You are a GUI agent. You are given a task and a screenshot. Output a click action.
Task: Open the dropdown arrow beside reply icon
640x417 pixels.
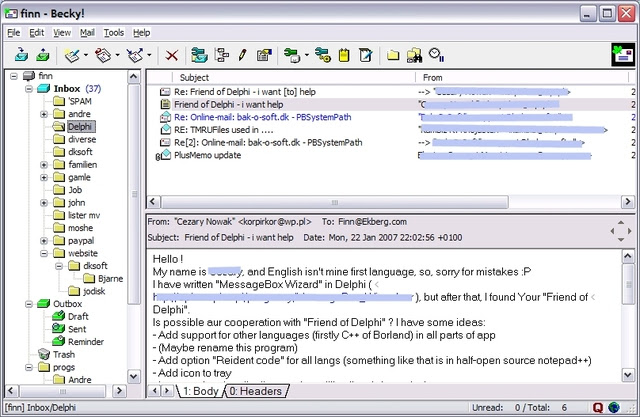pyautogui.click(x=117, y=55)
